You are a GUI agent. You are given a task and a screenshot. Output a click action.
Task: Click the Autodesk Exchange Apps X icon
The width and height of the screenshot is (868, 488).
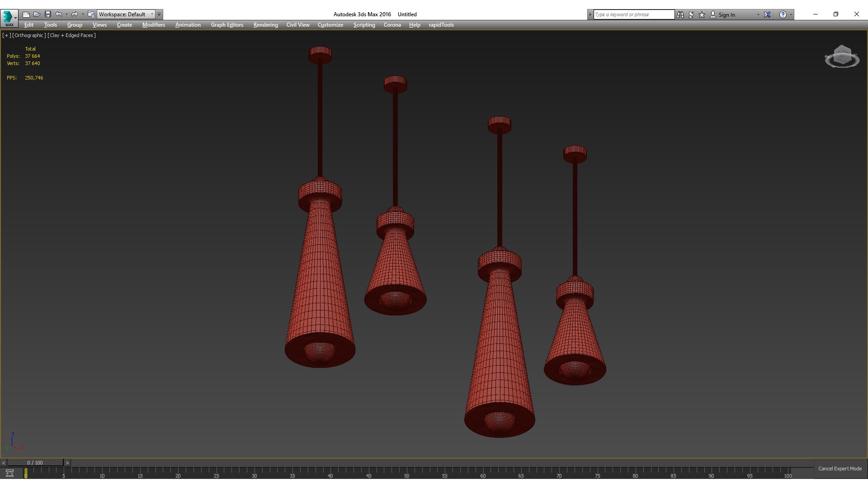tap(767, 14)
